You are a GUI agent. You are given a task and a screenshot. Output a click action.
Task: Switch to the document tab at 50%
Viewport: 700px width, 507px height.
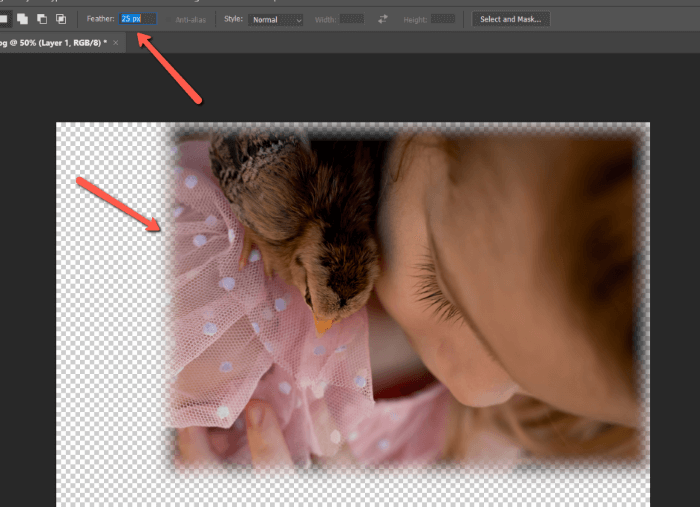tap(52, 43)
